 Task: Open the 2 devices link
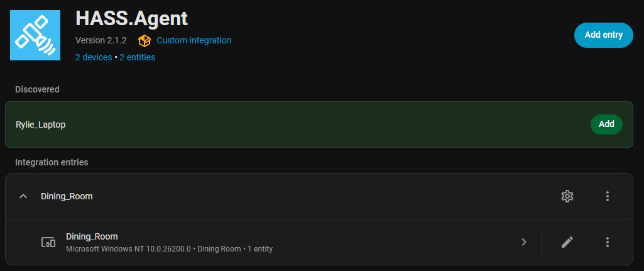click(x=93, y=57)
